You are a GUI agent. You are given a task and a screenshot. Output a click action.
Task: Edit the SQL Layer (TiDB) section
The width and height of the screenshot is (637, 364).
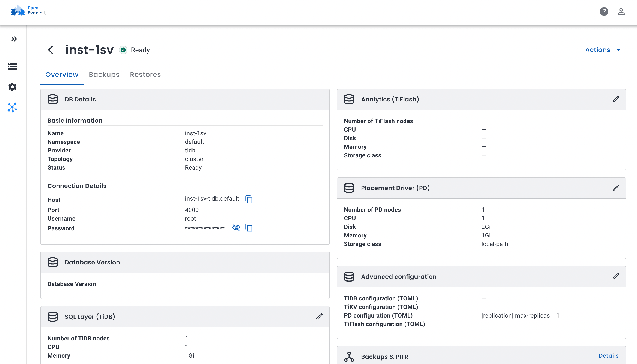click(x=320, y=316)
